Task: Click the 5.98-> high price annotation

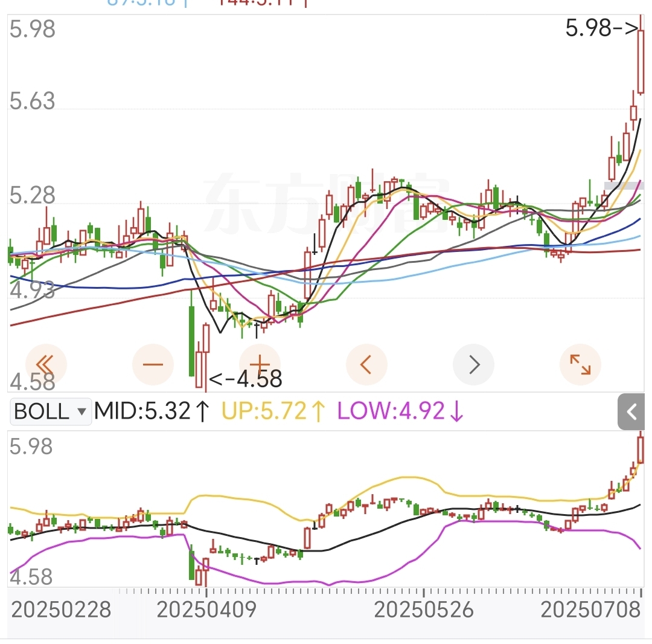Action: (602, 28)
